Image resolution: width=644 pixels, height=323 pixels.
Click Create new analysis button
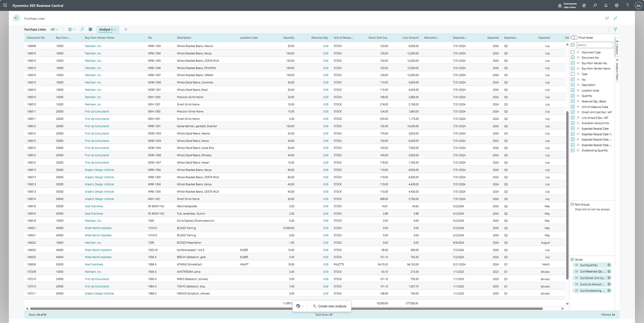point(332,306)
